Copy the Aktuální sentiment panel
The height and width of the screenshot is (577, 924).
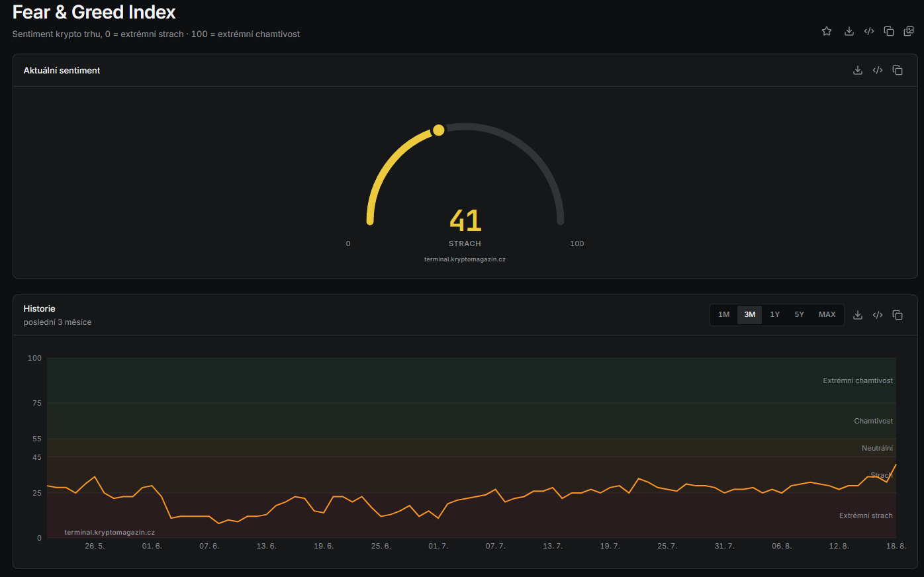(x=898, y=70)
